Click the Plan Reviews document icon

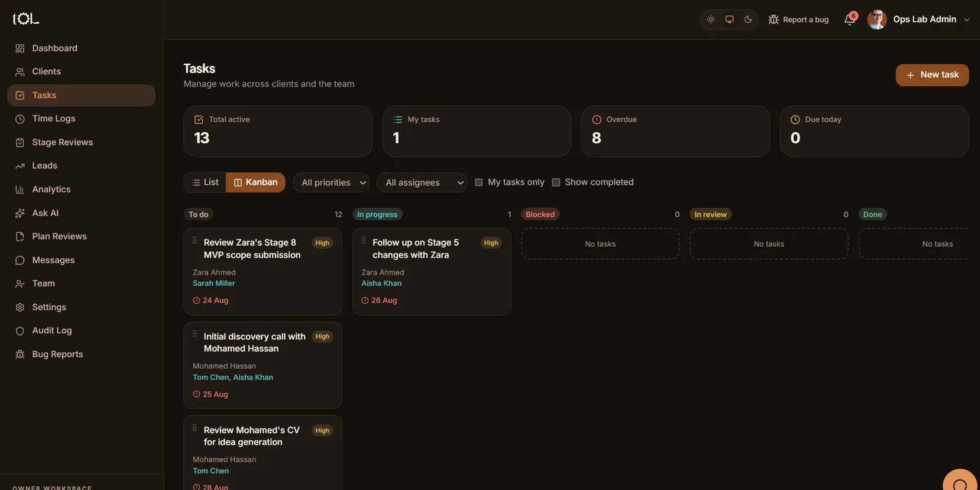point(20,236)
